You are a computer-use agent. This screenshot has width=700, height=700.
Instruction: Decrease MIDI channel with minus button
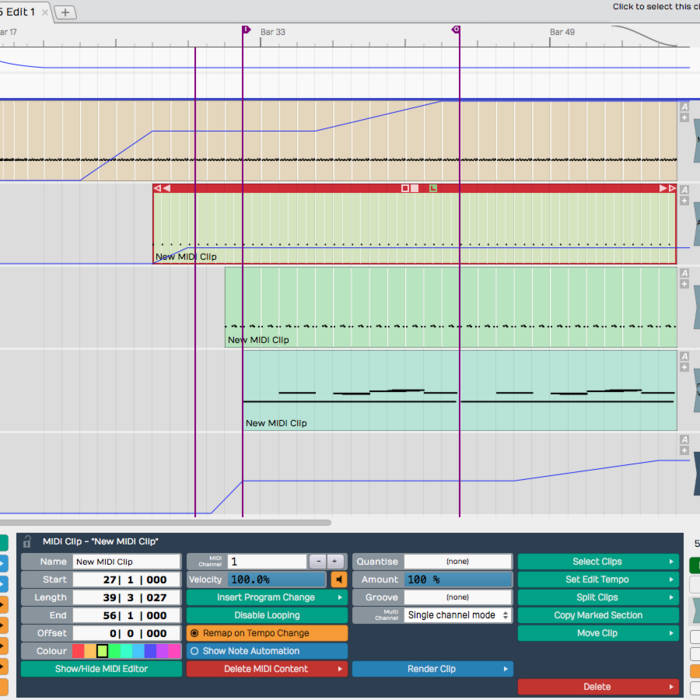(x=317, y=562)
